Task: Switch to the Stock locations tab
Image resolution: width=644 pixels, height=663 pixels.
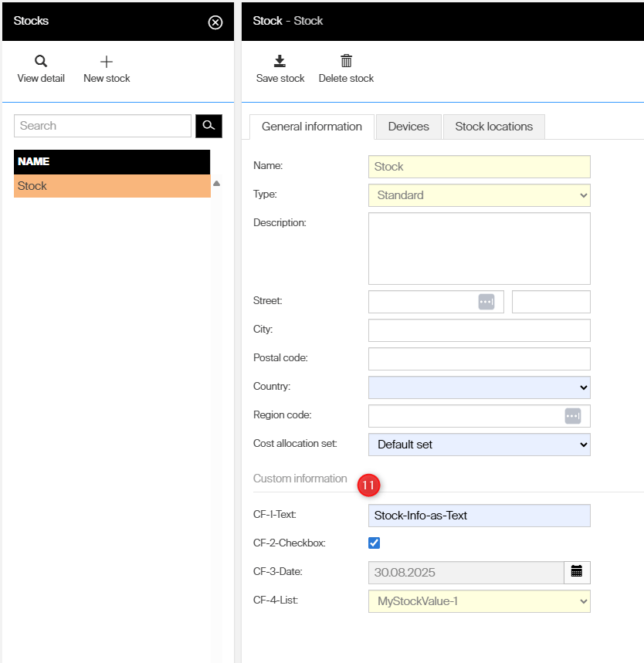Action: point(493,127)
